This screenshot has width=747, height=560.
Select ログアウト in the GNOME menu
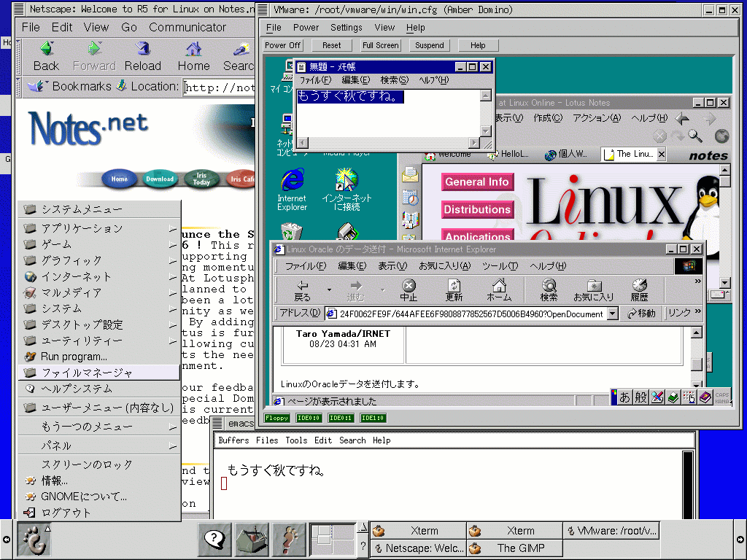(x=99, y=513)
